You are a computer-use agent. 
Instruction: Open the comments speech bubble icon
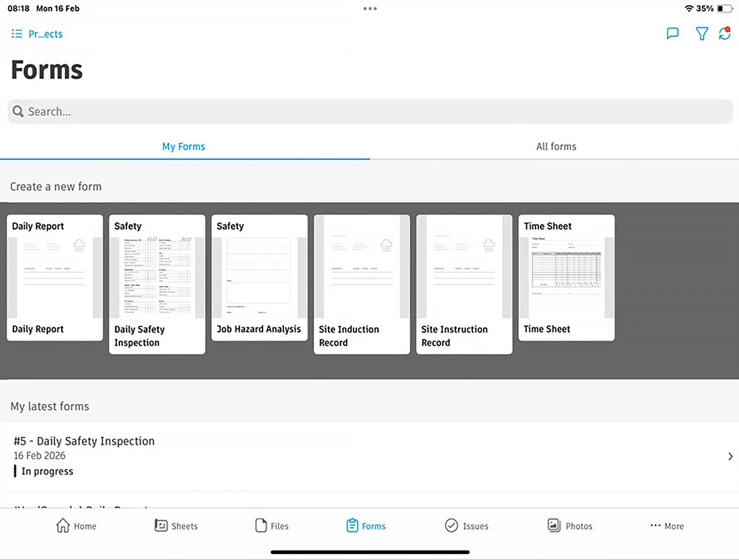point(673,34)
